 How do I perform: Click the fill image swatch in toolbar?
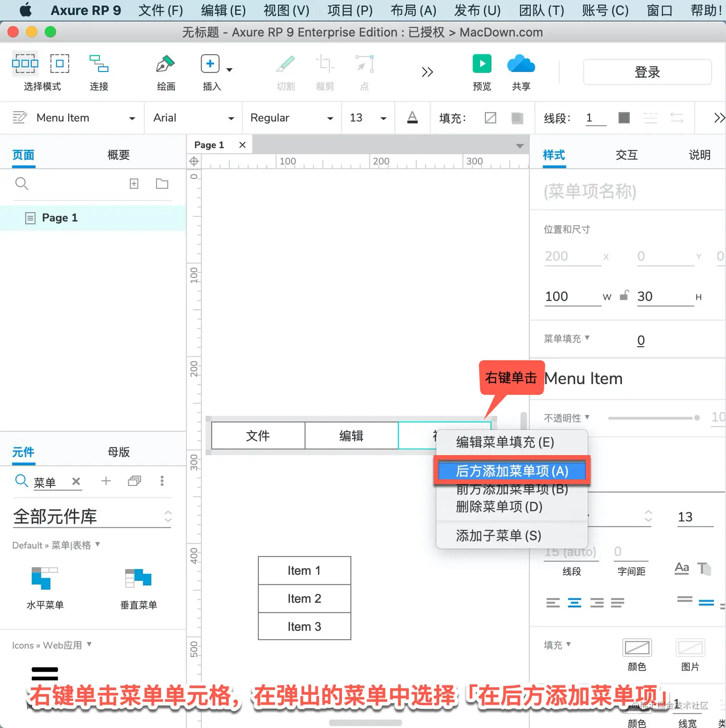(x=517, y=118)
